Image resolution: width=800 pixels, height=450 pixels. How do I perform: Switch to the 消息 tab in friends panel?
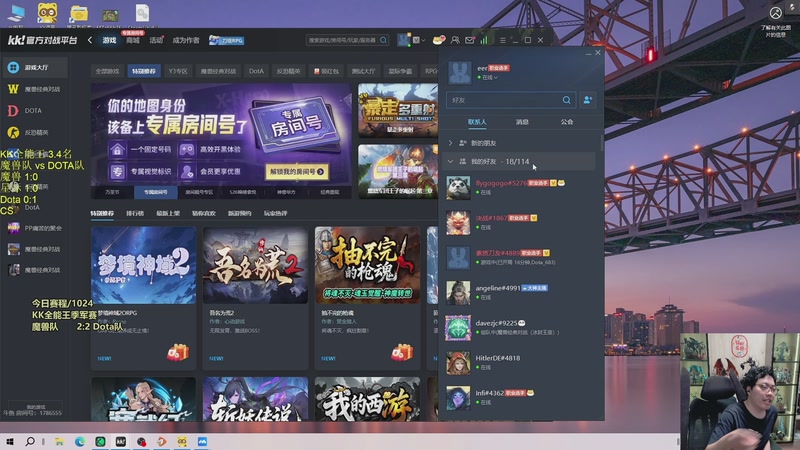pyautogui.click(x=522, y=122)
